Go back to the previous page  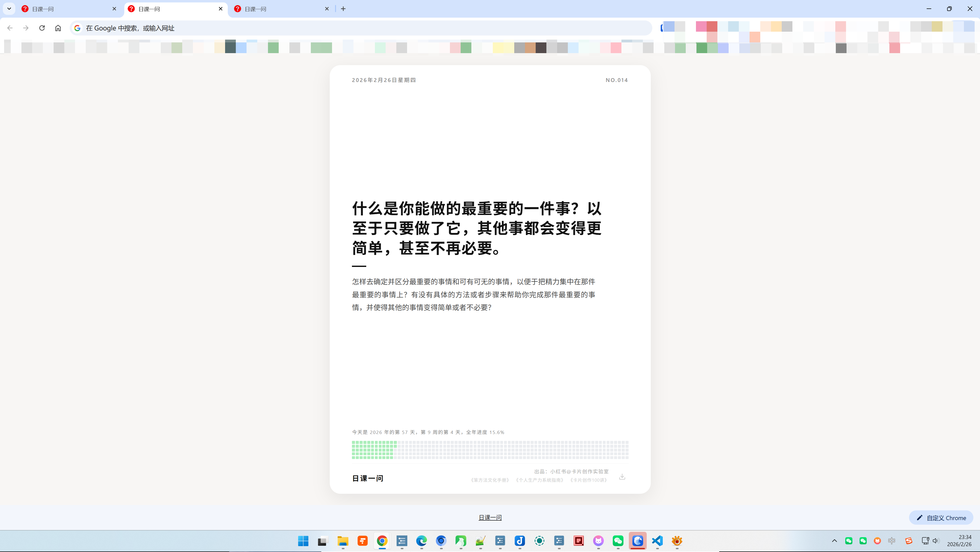coord(9,28)
